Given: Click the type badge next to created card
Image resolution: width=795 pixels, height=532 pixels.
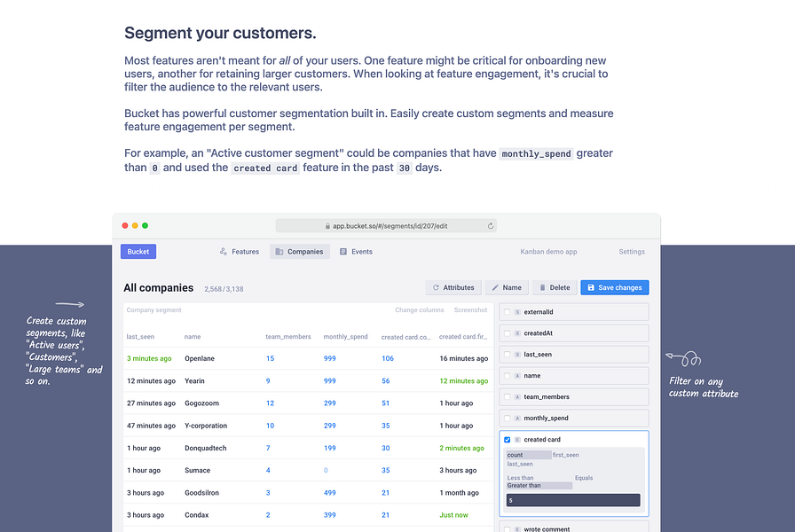Looking at the screenshot, I should pos(517,440).
